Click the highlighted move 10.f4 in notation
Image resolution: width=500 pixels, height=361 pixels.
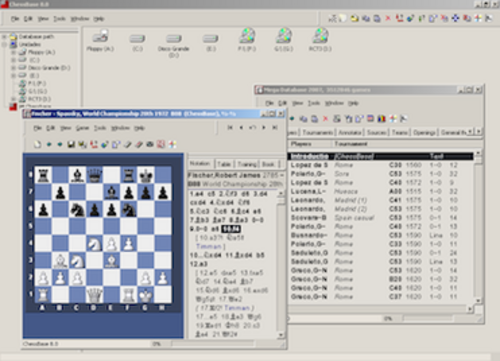coord(231,229)
